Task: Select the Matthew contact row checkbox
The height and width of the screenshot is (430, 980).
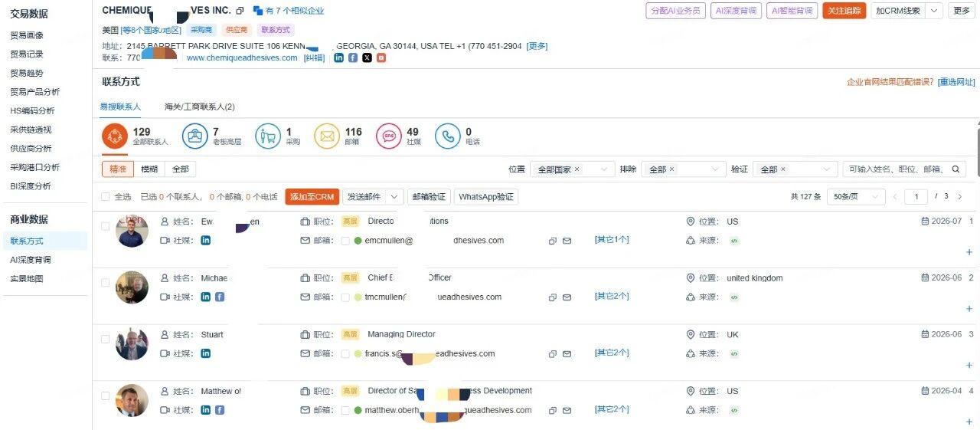Action: tap(106, 396)
